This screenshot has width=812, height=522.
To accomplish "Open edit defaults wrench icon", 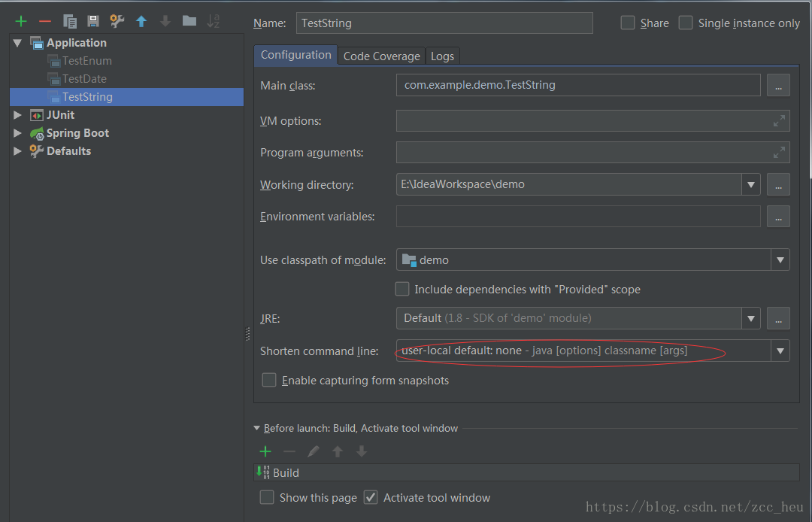I will coord(117,21).
